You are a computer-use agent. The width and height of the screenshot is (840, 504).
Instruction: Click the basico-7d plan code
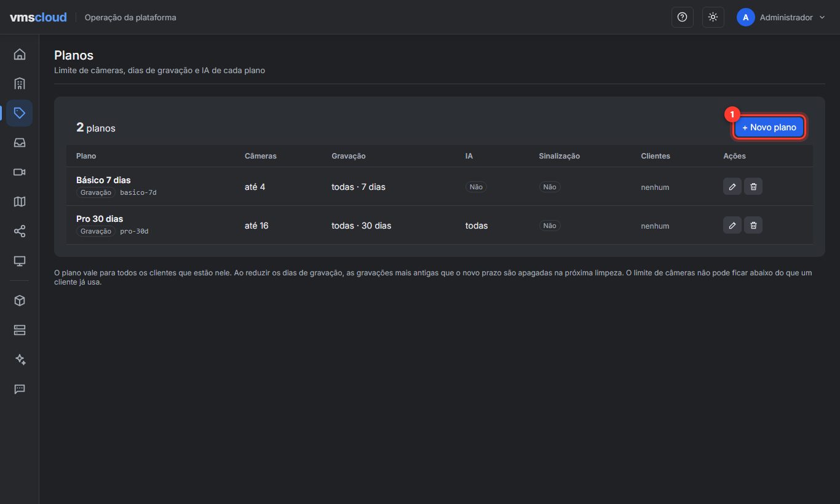pyautogui.click(x=138, y=192)
